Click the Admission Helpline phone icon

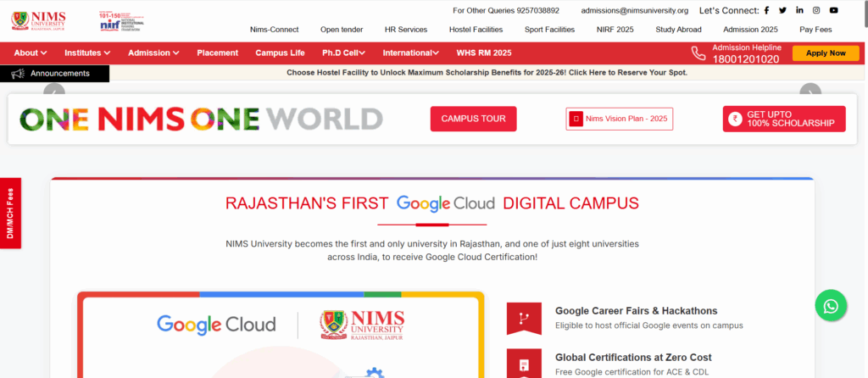pos(698,53)
